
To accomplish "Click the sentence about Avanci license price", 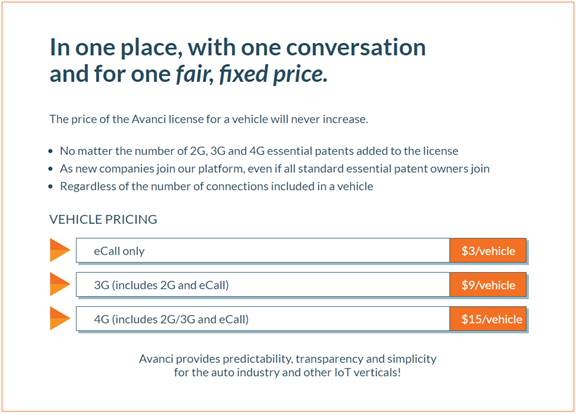I will (209, 119).
